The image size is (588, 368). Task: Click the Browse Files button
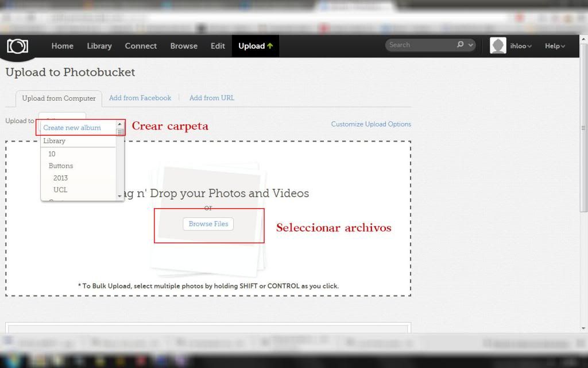tap(208, 224)
